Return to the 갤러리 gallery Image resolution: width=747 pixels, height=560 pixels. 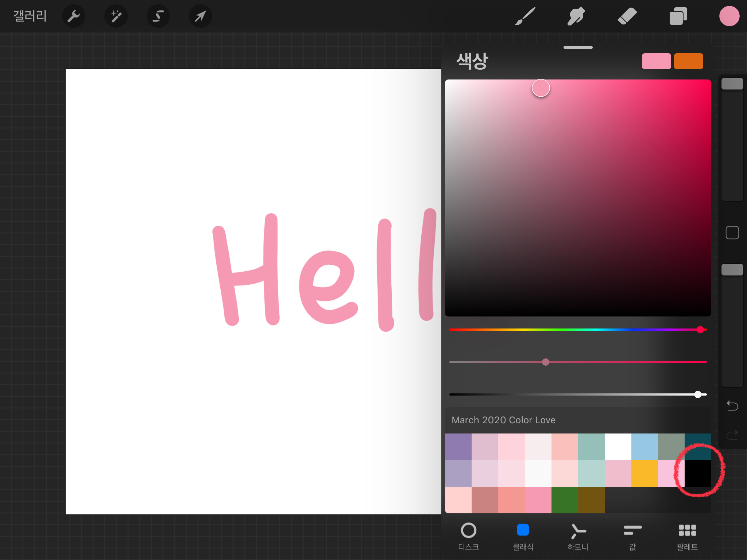(30, 16)
